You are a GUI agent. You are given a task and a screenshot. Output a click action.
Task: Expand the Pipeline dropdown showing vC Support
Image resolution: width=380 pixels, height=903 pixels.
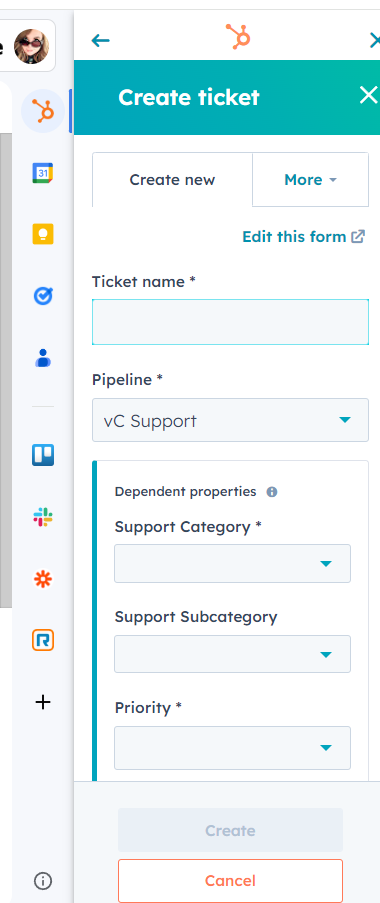[230, 420]
